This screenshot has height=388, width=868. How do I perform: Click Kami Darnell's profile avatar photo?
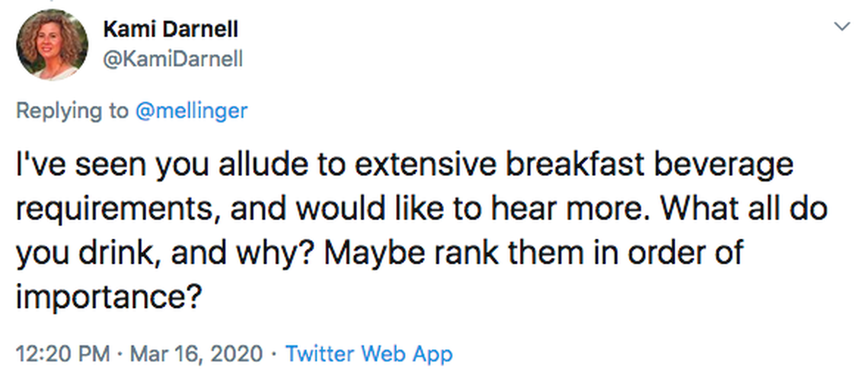53,45
